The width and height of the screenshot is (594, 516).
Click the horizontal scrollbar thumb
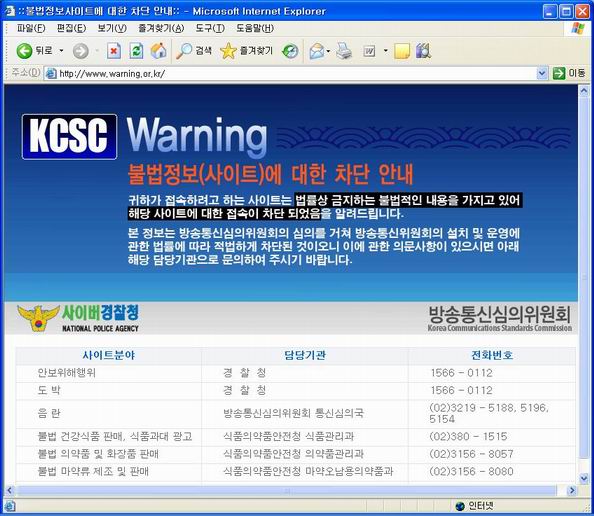[x=287, y=491]
